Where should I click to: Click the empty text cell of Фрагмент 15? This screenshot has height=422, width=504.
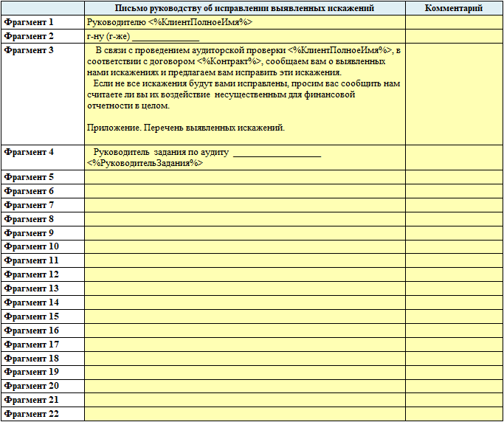pos(244,316)
